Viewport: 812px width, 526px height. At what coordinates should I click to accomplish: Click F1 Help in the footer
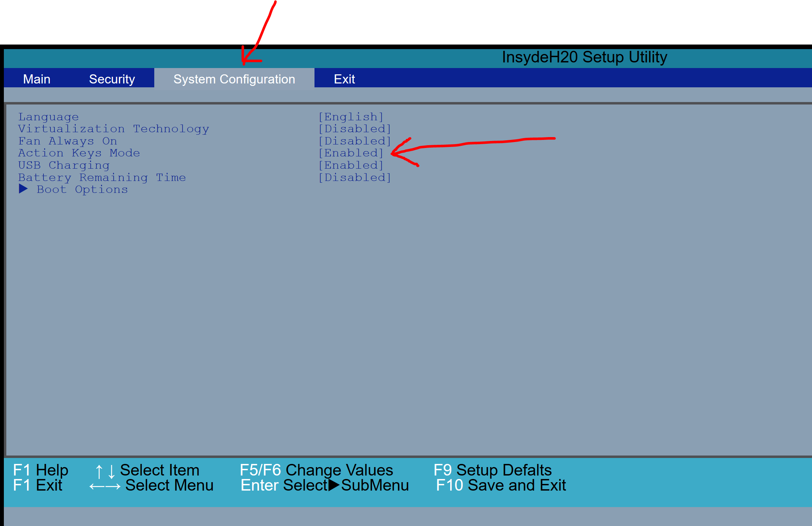40,470
